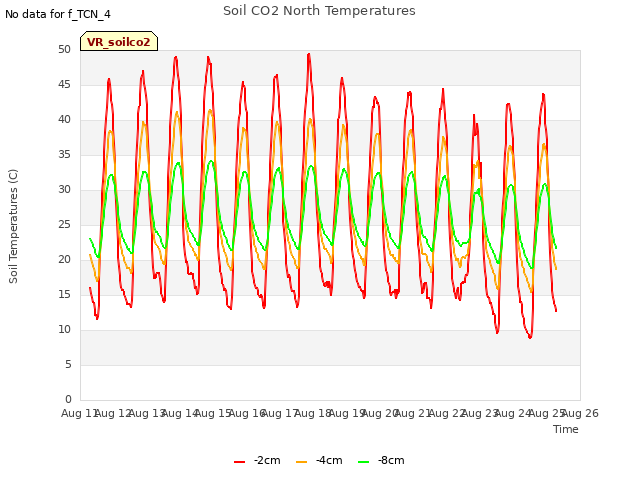Click the 'No data for f_TCN_4' message
This screenshot has height=480, width=640.
(58, 14)
